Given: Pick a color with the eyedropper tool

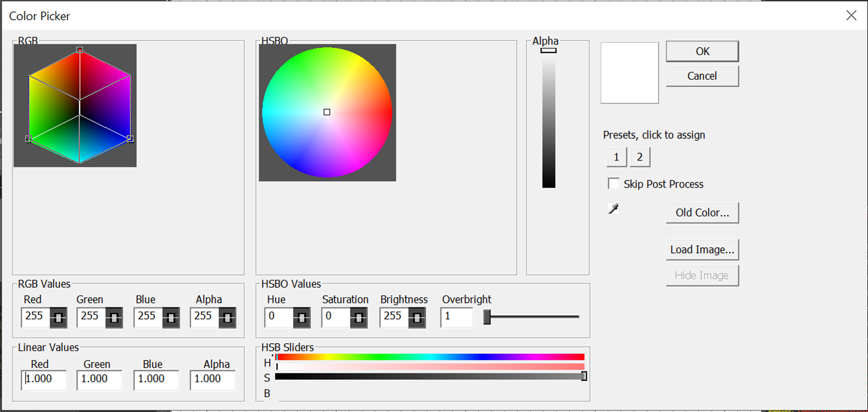Looking at the screenshot, I should (613, 209).
